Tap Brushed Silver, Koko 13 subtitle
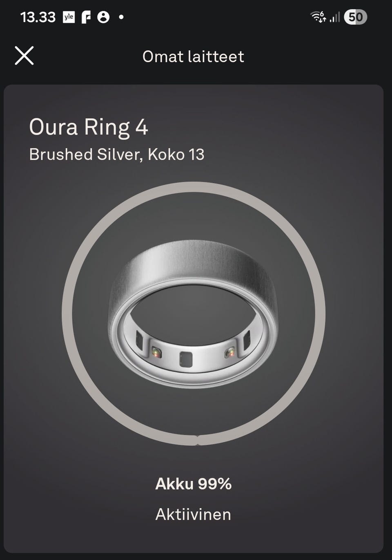This screenshot has height=560, width=392. [117, 155]
